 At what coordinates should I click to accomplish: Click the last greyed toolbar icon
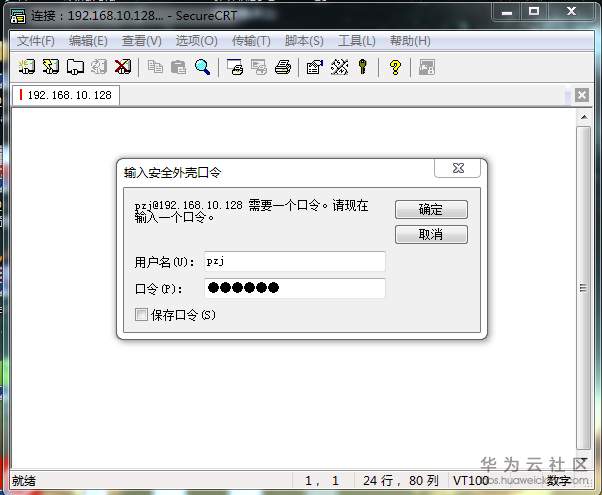pyautogui.click(x=427, y=67)
